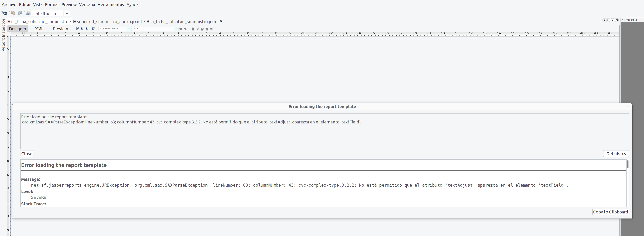Viewport: 644px width, 236px height.
Task: Click the Redo arrow icon
Action: (x=20, y=13)
